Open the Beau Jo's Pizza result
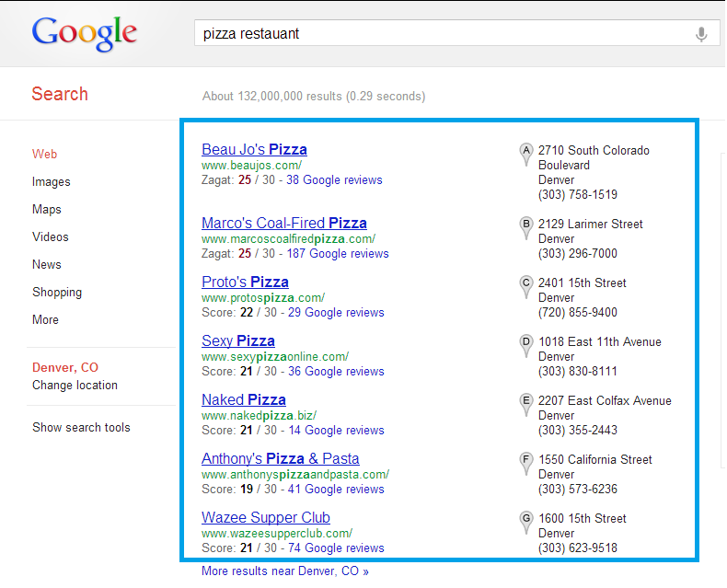The height and width of the screenshot is (588, 727). (254, 149)
